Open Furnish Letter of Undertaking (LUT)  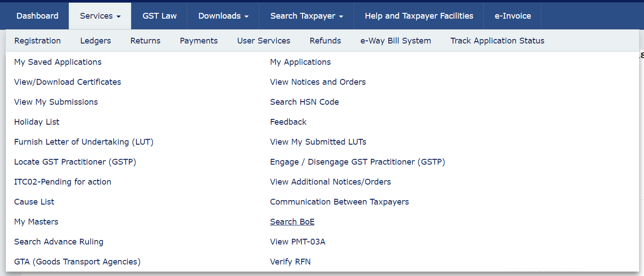[x=84, y=142]
